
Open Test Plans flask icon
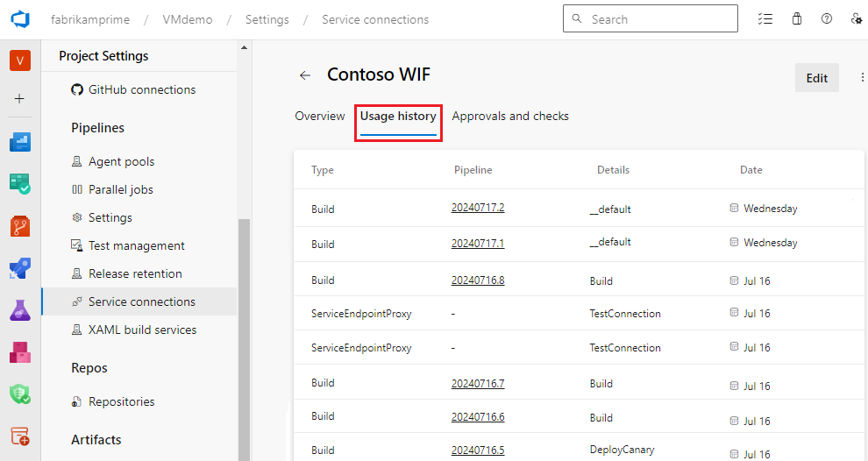[19, 310]
